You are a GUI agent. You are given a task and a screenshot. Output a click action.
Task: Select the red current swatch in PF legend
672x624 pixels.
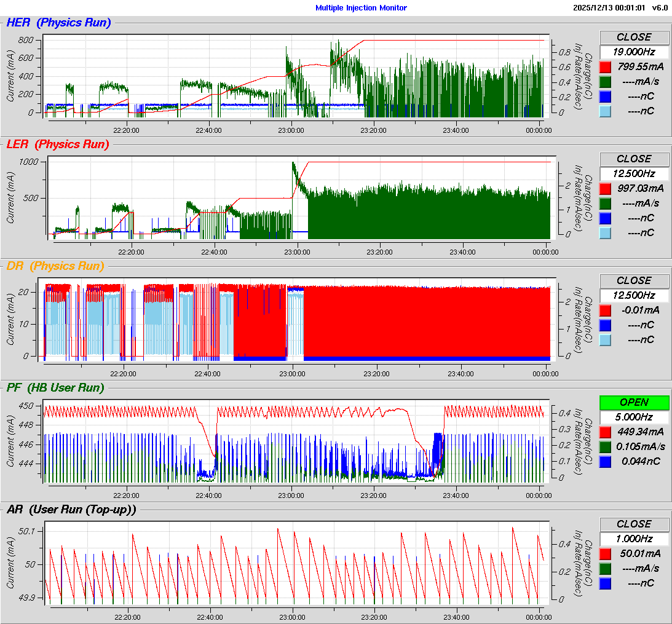point(606,432)
